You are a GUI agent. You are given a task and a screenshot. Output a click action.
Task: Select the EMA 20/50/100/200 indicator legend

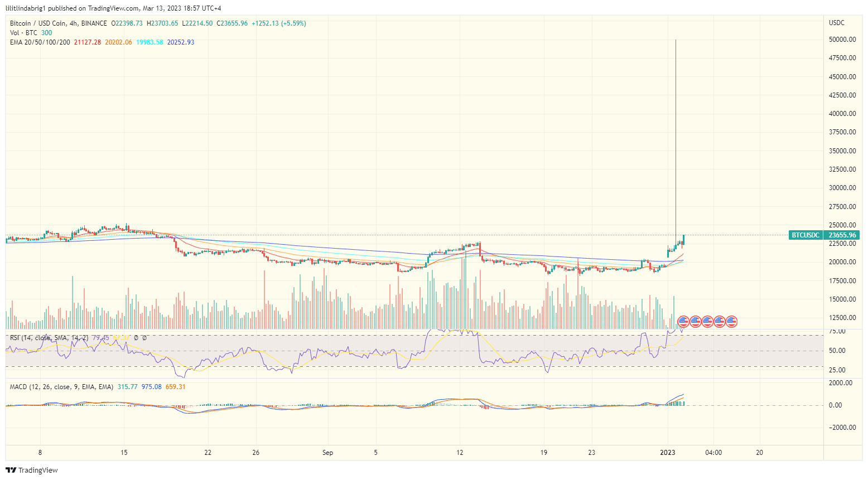click(40, 42)
